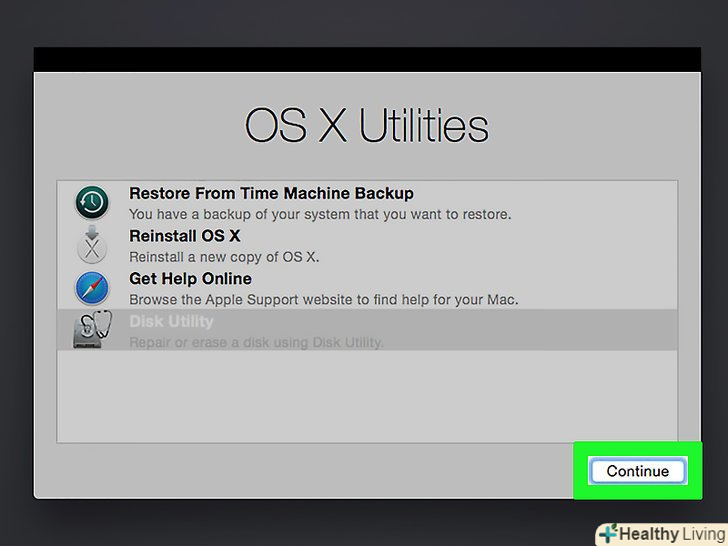Click the Disk Utility stethoscope icon
The height and width of the screenshot is (546, 728).
pos(92,329)
